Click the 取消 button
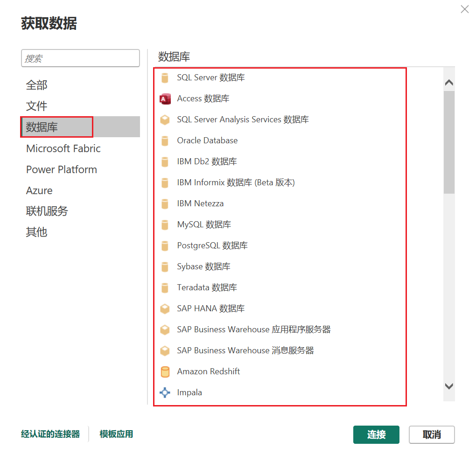476x462 pixels. pos(432,434)
